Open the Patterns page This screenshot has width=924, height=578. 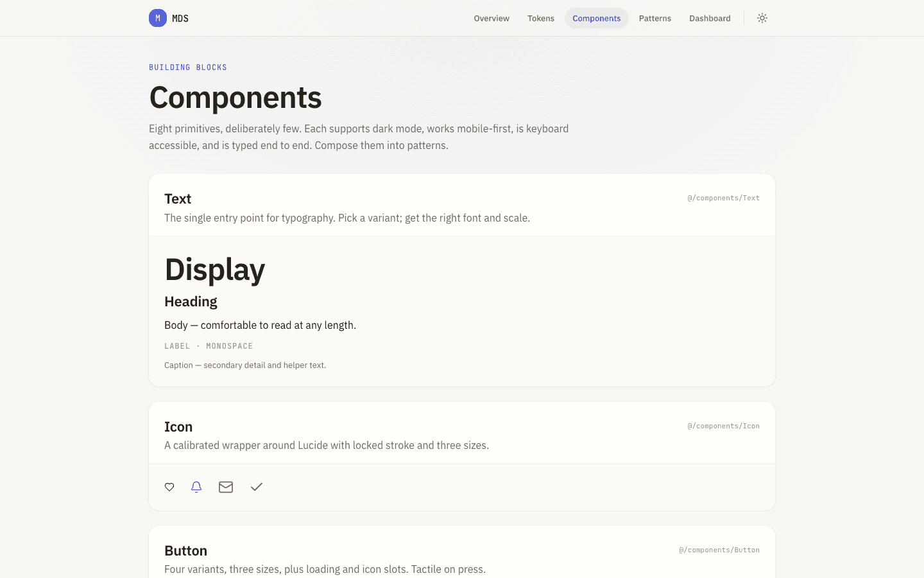(x=655, y=18)
